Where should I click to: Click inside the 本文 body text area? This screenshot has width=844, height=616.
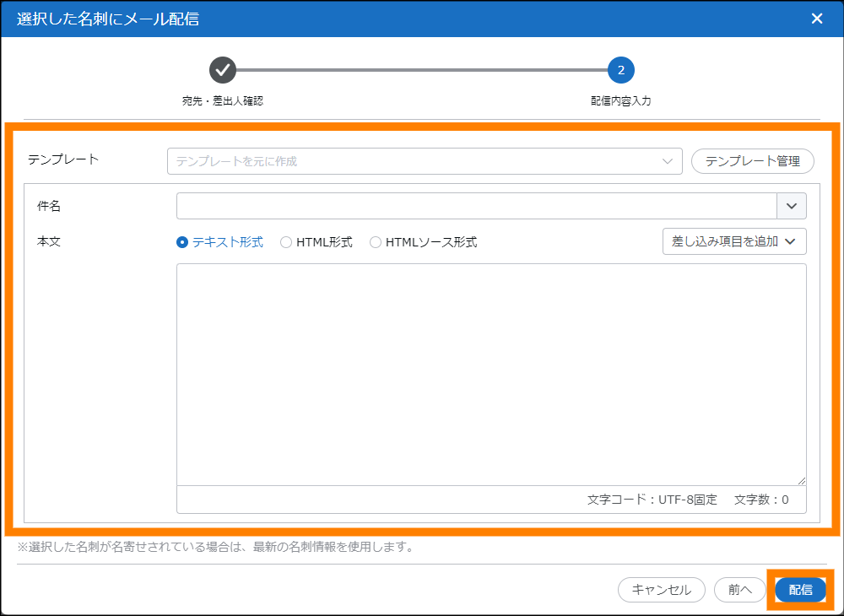pos(490,374)
